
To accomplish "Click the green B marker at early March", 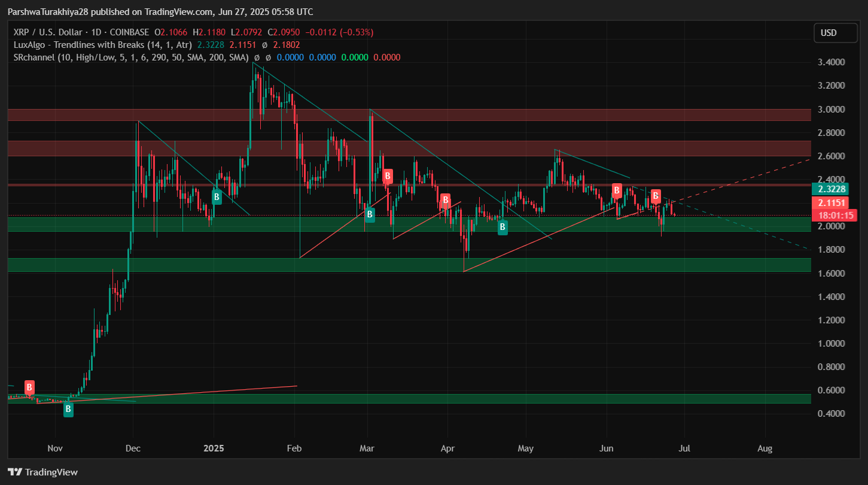I will [x=370, y=214].
